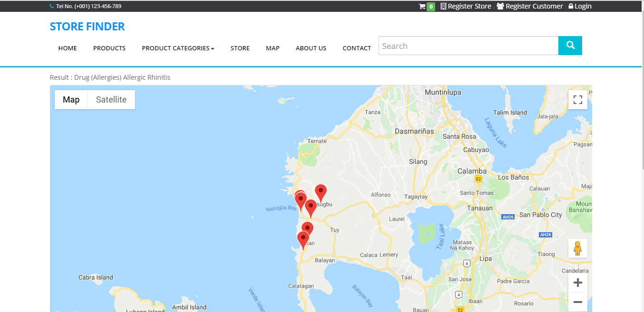The height and width of the screenshot is (312, 644).
Task: Click the southernmost red map marker
Action: [303, 239]
